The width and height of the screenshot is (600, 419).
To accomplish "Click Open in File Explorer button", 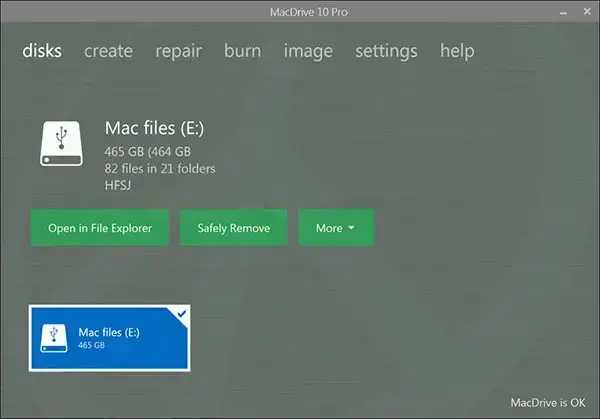I will pyautogui.click(x=100, y=228).
